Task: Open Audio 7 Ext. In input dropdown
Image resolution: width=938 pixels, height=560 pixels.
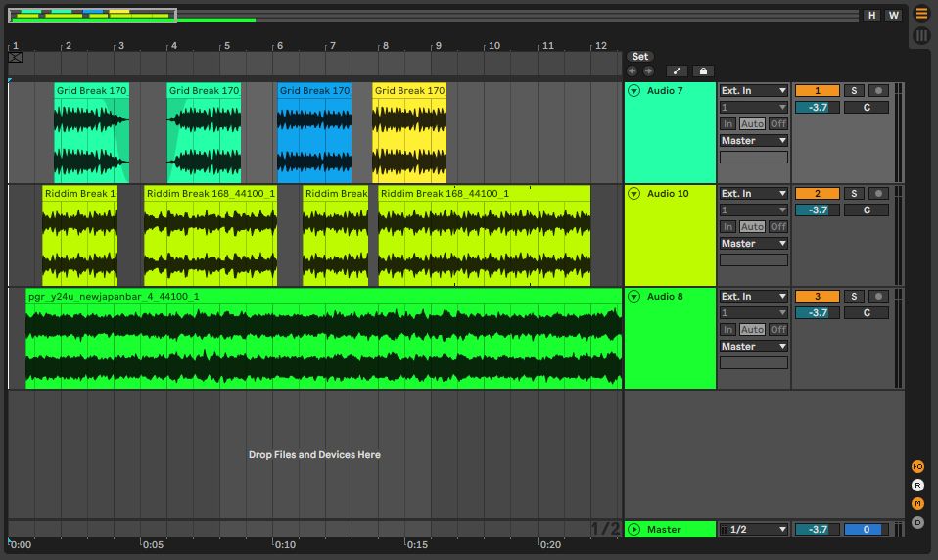Action: 754,90
